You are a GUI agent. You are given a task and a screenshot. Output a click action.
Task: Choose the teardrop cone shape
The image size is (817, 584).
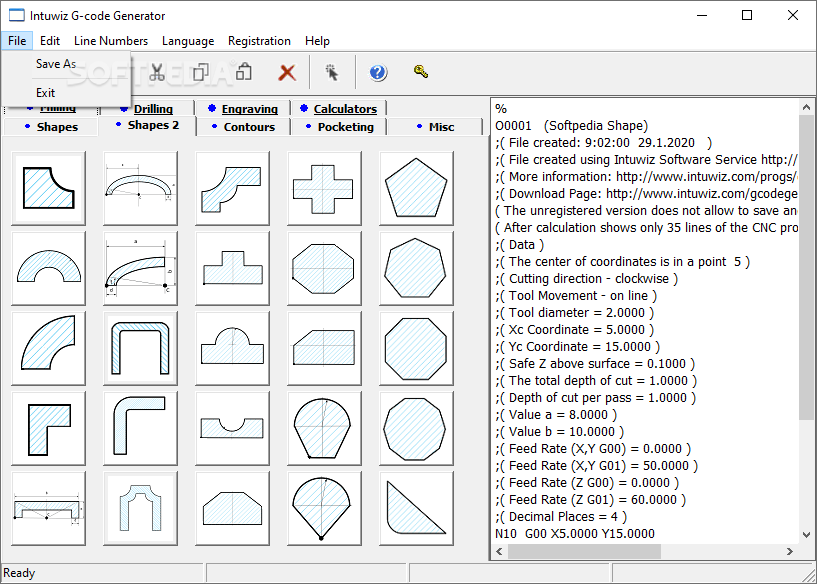pyautogui.click(x=324, y=508)
